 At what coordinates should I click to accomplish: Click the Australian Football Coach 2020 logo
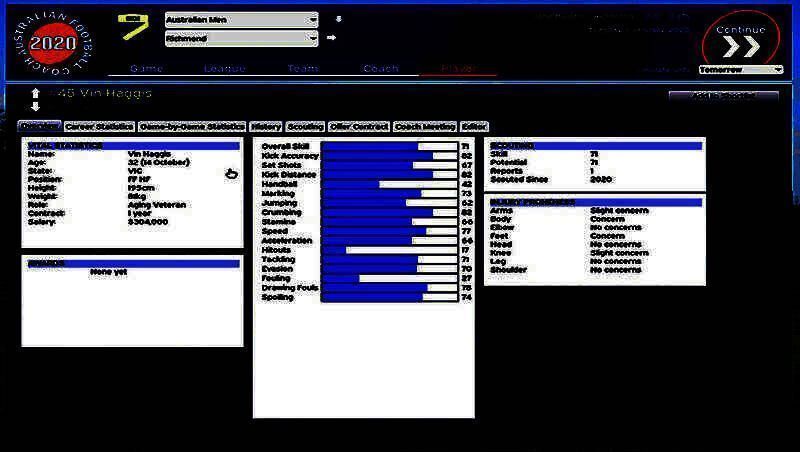44,42
